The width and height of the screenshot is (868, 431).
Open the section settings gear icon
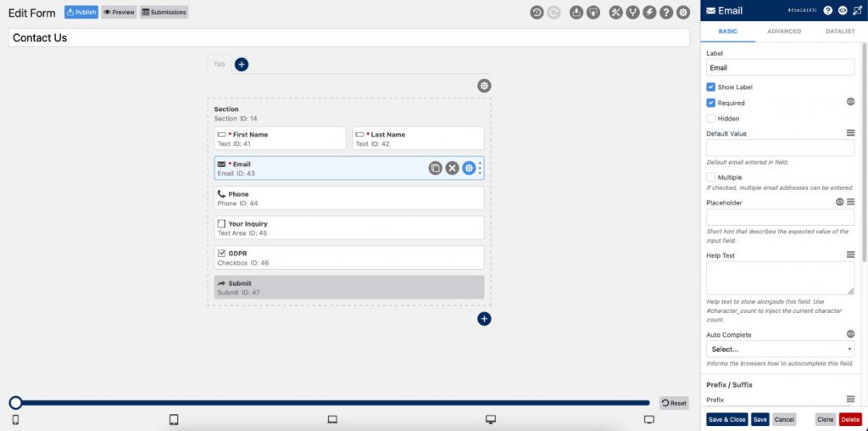coord(484,86)
